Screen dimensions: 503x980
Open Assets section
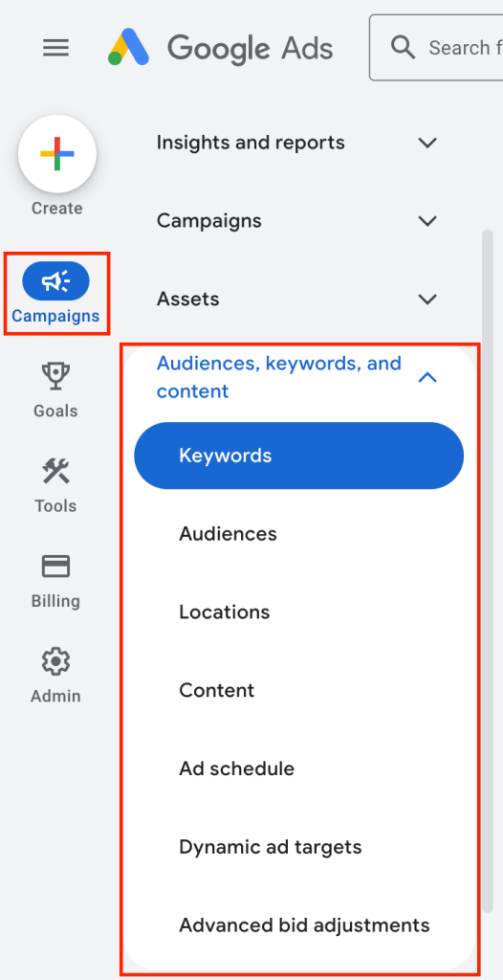coord(187,299)
